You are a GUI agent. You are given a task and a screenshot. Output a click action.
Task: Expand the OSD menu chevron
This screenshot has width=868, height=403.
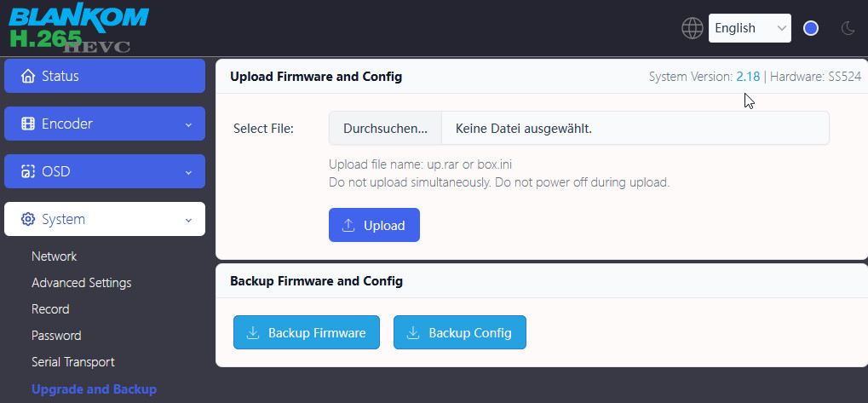pyautogui.click(x=188, y=172)
